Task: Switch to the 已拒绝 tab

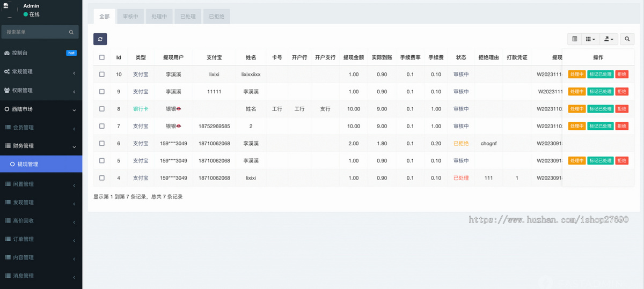Action: click(217, 17)
